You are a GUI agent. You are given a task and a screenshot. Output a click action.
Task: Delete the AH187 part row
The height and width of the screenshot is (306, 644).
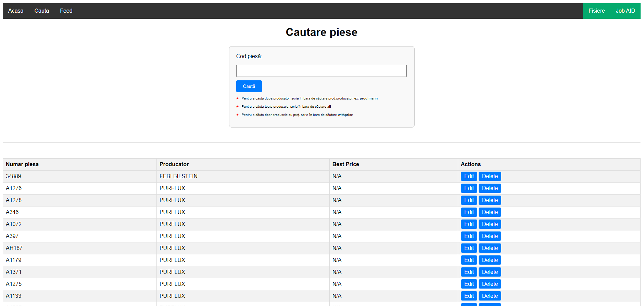[x=490, y=248]
